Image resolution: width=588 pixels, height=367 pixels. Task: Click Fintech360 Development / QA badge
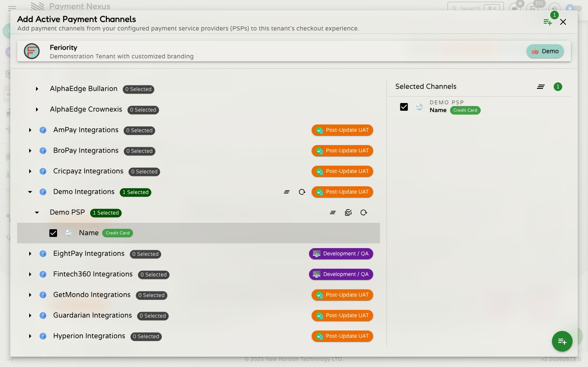(341, 274)
